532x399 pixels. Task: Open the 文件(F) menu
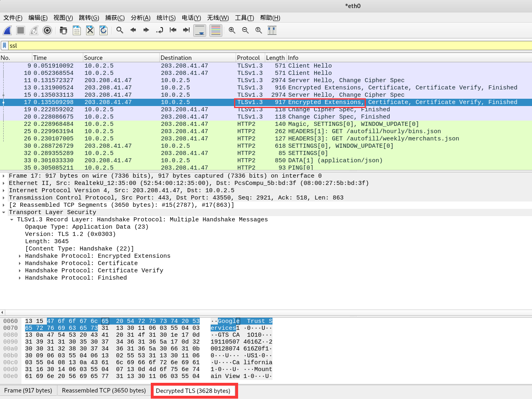(13, 18)
